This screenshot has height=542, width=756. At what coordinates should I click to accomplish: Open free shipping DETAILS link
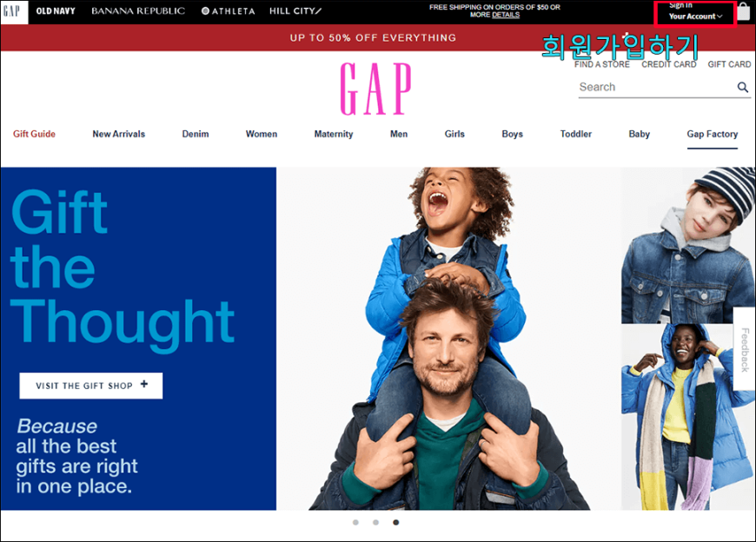click(505, 15)
